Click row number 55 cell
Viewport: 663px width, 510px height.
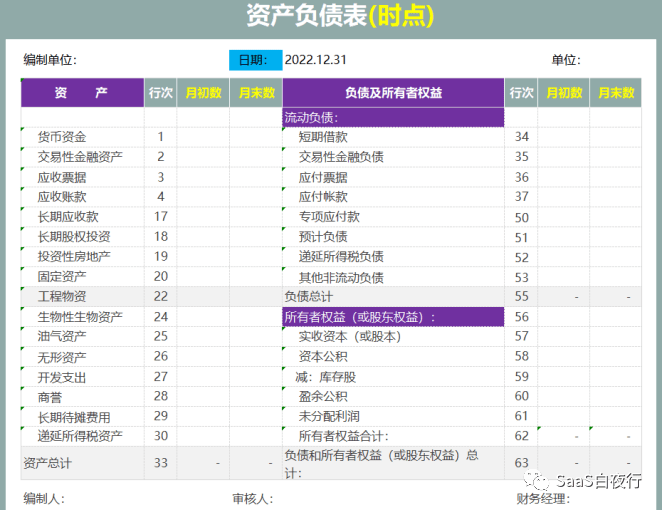point(521,296)
